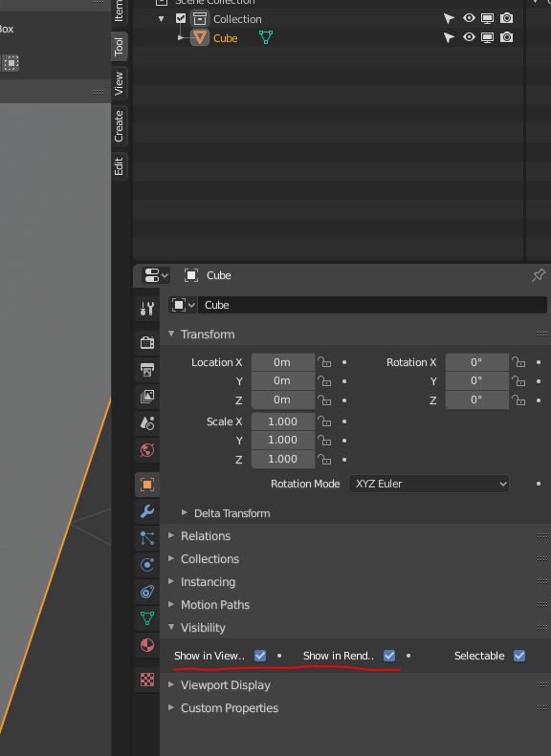
Task: Switch to the Tool sidebar tab
Action: coord(120,47)
